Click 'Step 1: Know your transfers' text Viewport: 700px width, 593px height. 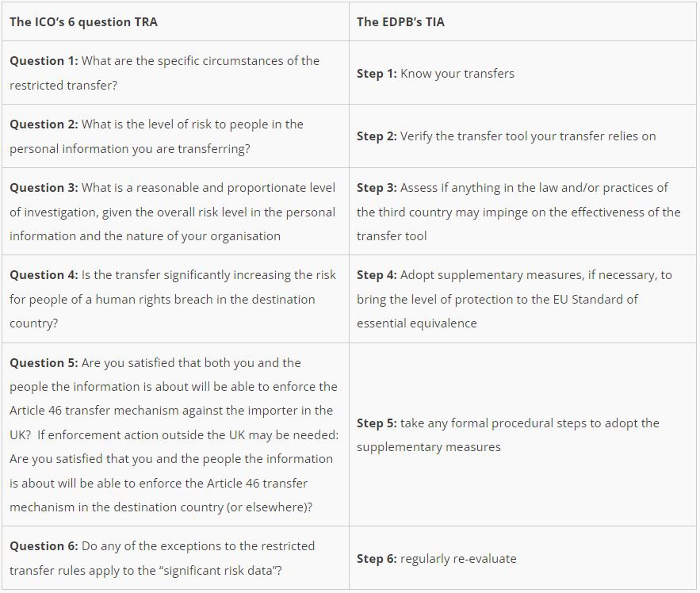(x=435, y=73)
